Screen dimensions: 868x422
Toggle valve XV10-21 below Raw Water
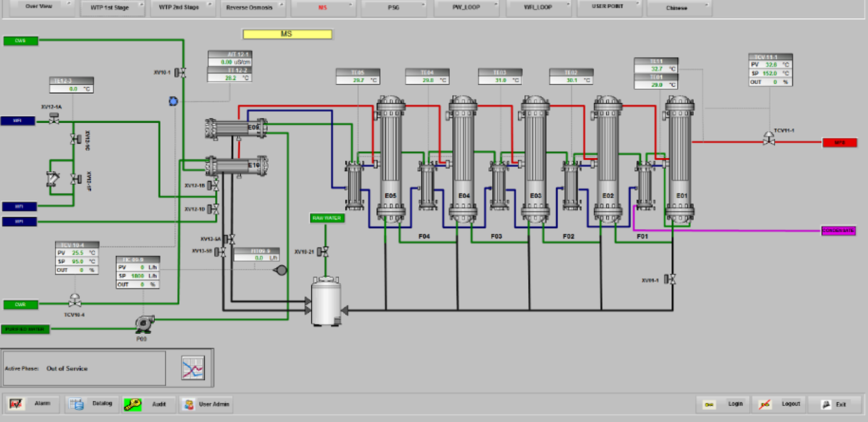323,252
